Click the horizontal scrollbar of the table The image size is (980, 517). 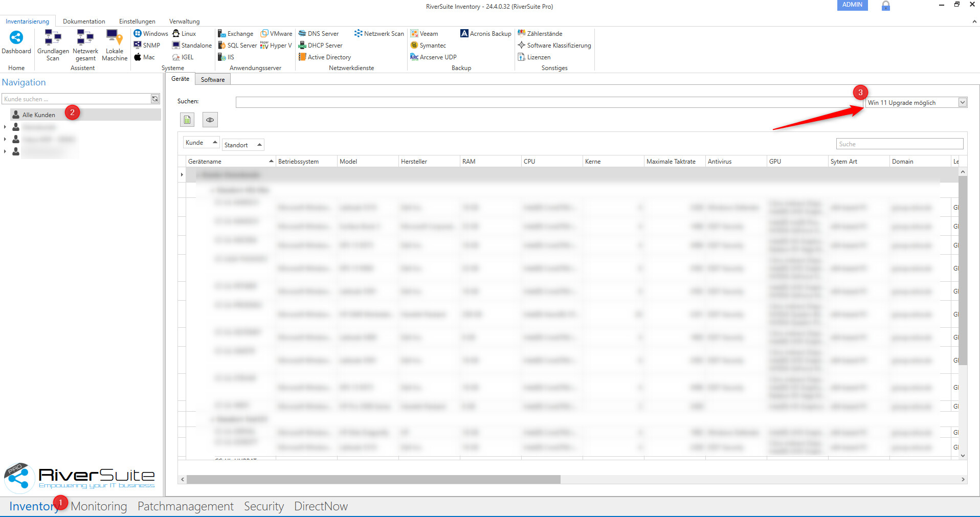(373, 480)
